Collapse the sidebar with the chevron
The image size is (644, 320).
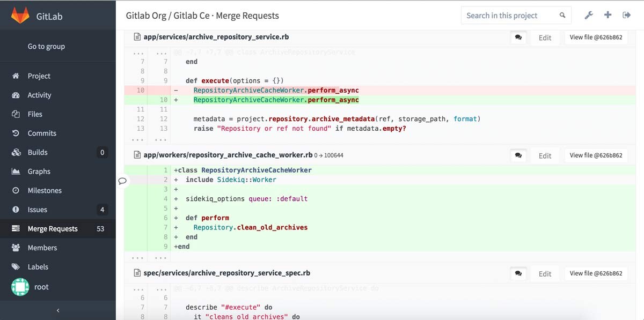pyautogui.click(x=58, y=310)
